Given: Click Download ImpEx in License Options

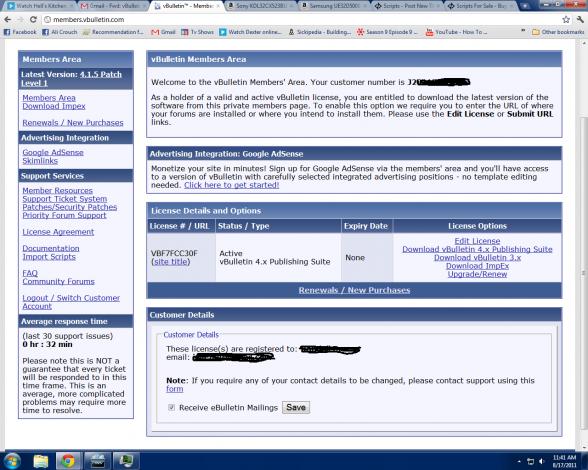Looking at the screenshot, I should point(477,266).
